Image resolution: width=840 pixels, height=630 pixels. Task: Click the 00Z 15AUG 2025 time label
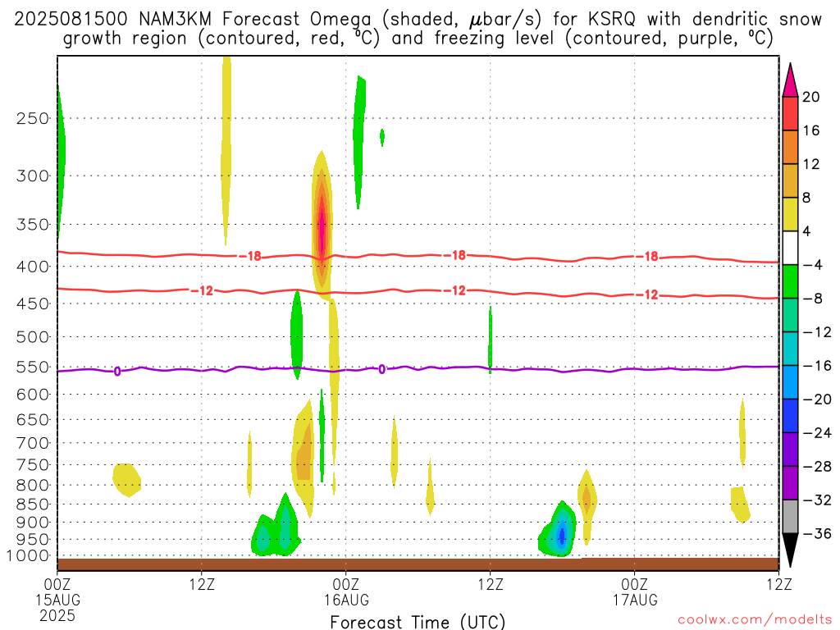[57, 600]
